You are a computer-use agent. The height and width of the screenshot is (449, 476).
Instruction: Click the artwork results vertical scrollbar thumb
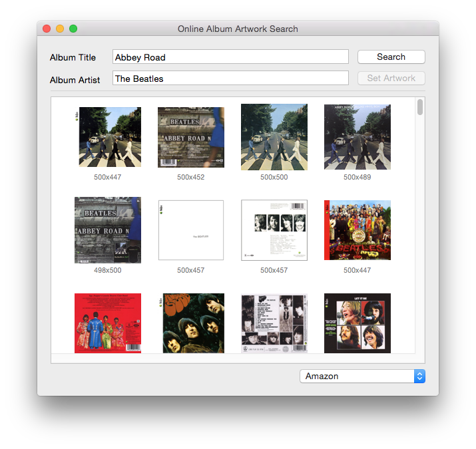(x=420, y=107)
